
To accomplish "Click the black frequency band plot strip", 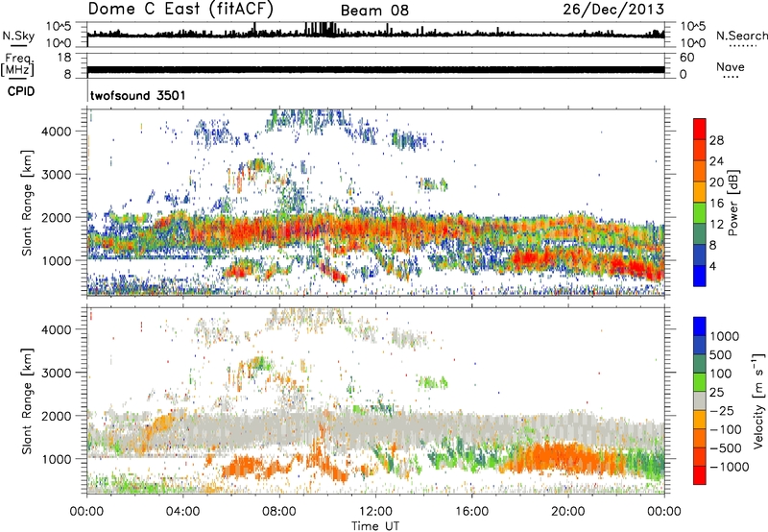I will point(375,69).
